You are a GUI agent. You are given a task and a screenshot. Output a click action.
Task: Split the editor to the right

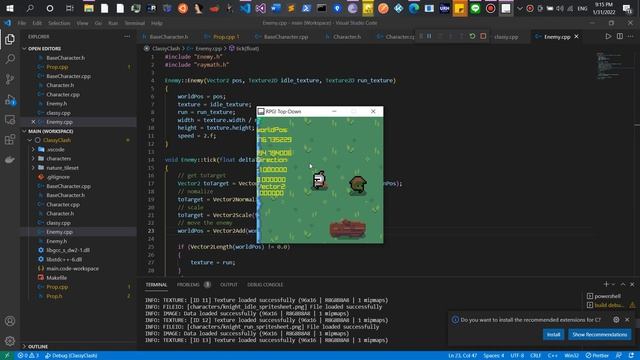[x=620, y=36]
